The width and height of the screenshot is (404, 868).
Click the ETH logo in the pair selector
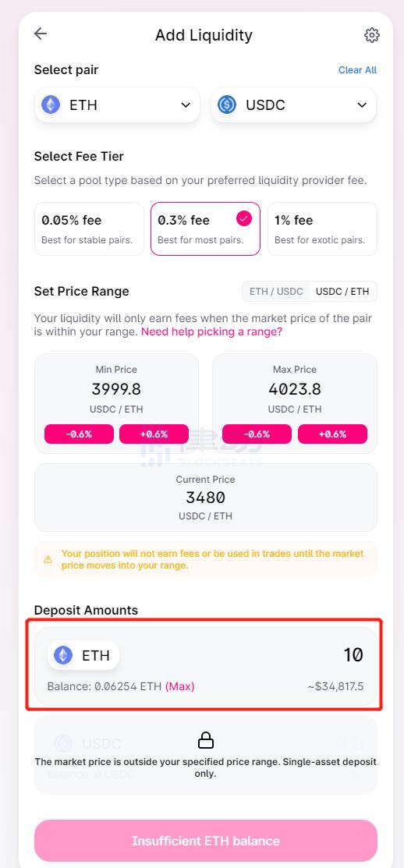tap(51, 105)
